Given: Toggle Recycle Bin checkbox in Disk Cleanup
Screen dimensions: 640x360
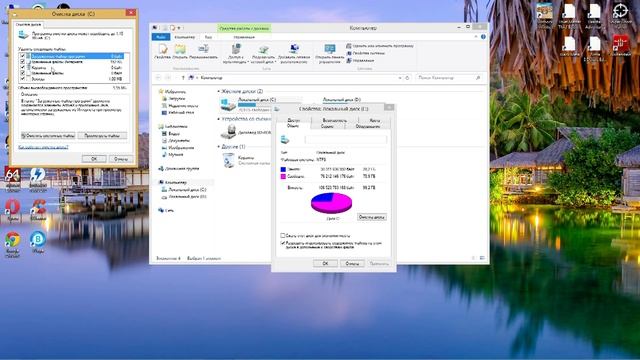Looking at the screenshot, I should pyautogui.click(x=22, y=68).
